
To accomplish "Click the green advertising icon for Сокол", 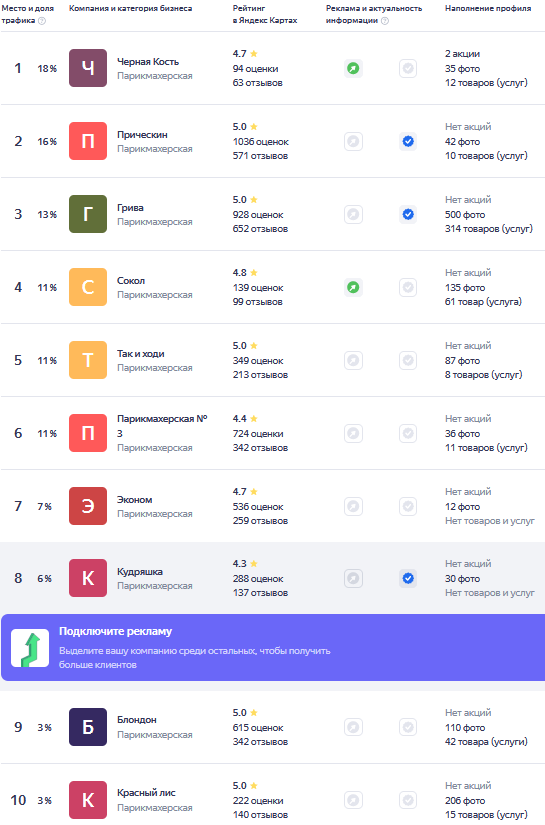I will pyautogui.click(x=354, y=287).
